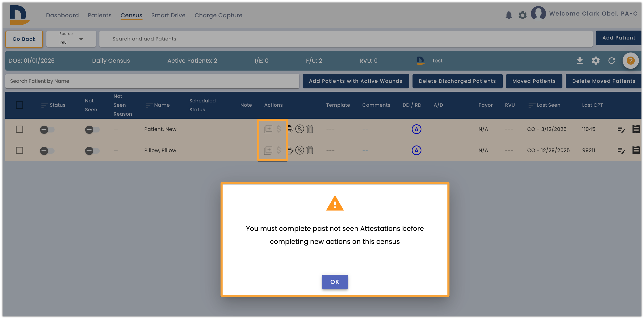This screenshot has height=319, width=644.
Task: Open the orange help question mark icon
Action: [630, 61]
